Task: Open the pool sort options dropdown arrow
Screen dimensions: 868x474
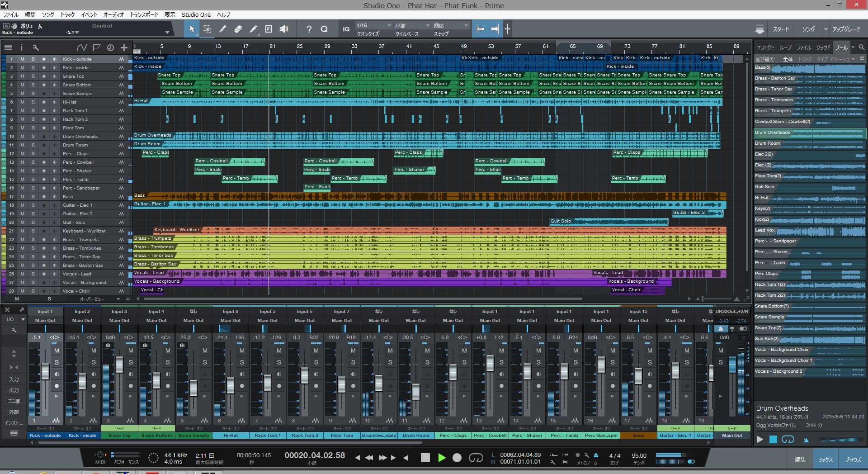Action: [853, 59]
